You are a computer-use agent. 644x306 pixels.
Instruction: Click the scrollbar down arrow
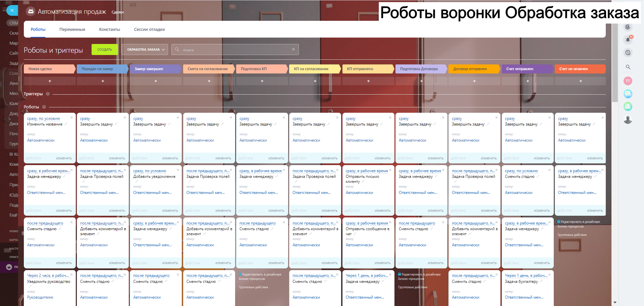615,302
